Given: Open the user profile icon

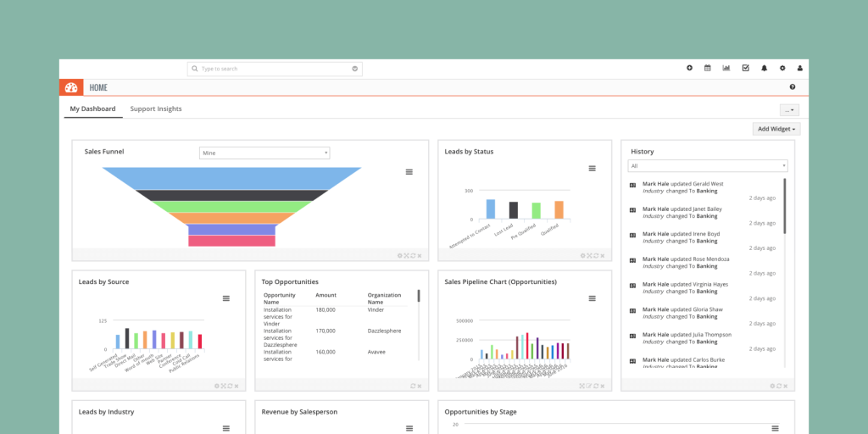Looking at the screenshot, I should tap(800, 68).
